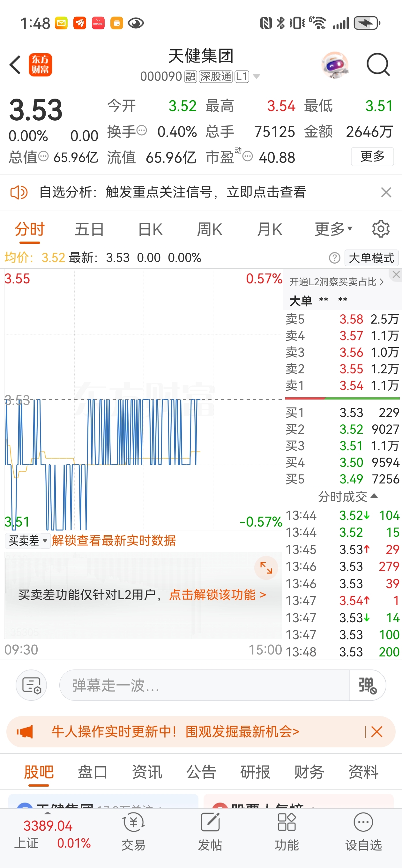Image resolution: width=402 pixels, height=868 pixels.
Task: Switch to 资讯 tab
Action: click(147, 772)
